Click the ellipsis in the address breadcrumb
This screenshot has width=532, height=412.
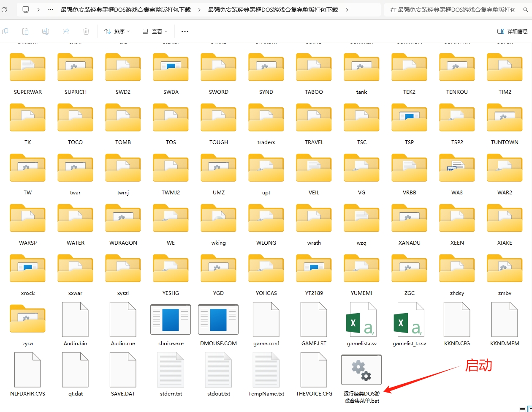51,10
